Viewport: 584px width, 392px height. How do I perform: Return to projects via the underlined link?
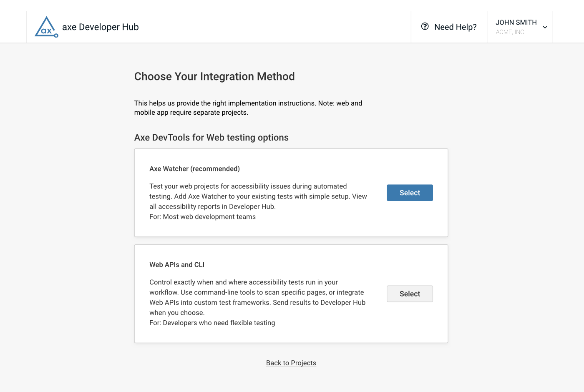pyautogui.click(x=291, y=363)
